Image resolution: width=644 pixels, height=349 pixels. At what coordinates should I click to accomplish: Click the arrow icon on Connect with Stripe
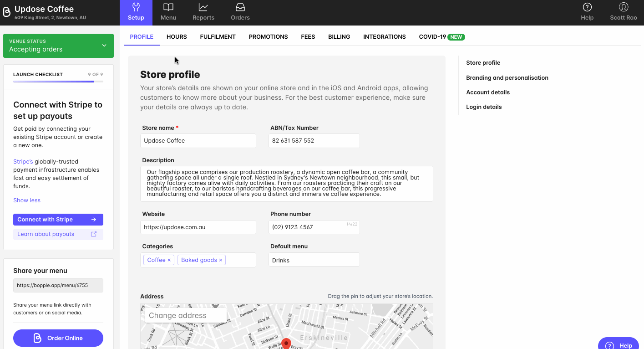point(94,220)
